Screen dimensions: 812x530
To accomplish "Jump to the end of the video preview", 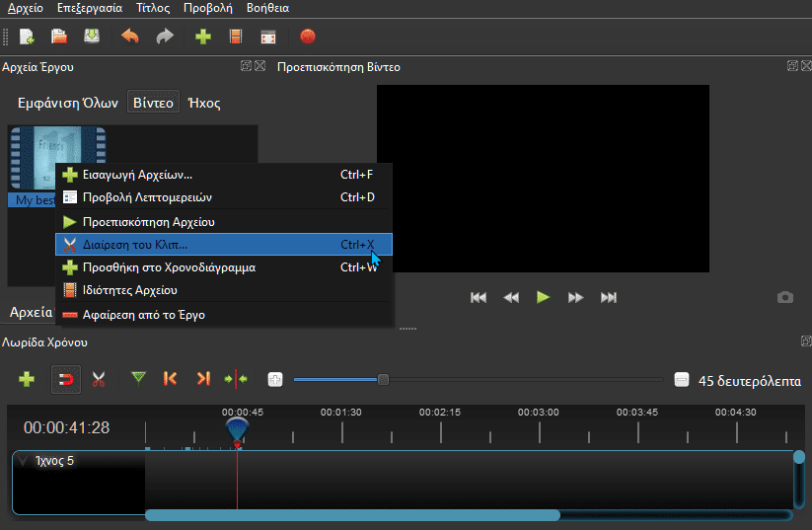I will click(609, 297).
